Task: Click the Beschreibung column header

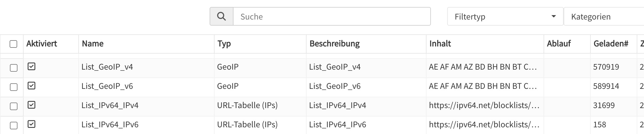Action: pos(335,44)
